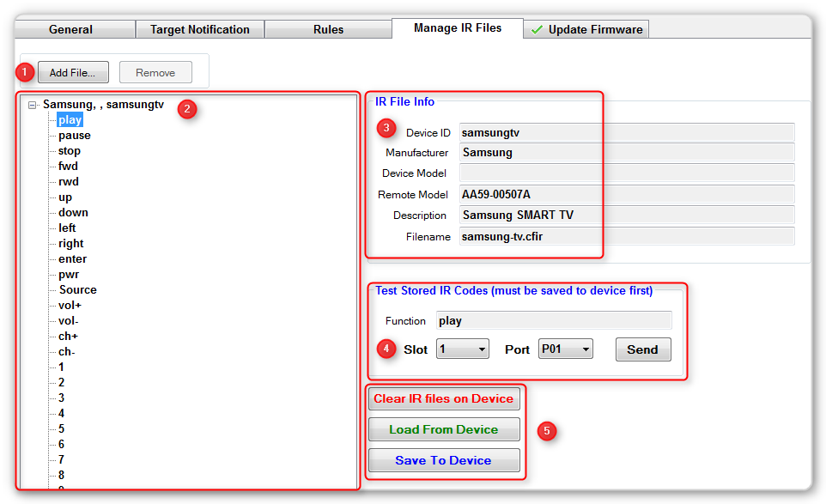The image size is (826, 504).
Task: Select the Source command
Action: (x=76, y=289)
